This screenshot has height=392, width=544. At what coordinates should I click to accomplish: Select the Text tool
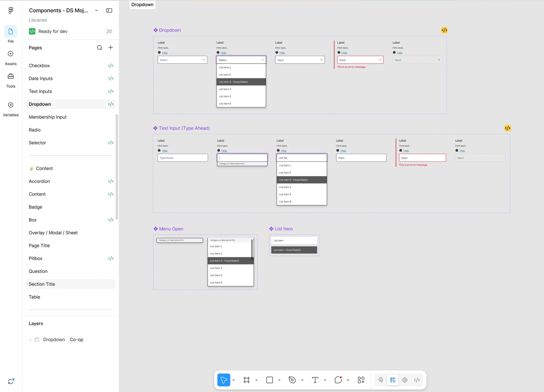click(315, 380)
